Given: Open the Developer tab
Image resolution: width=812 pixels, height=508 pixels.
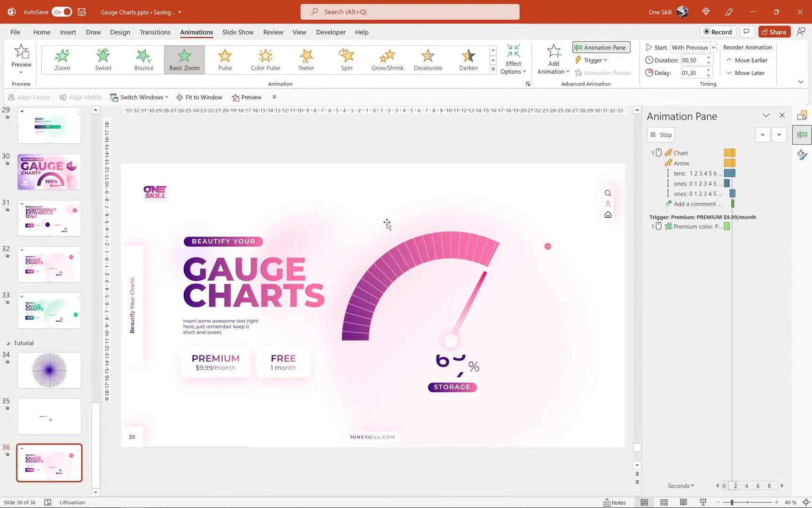Looking at the screenshot, I should point(330,32).
